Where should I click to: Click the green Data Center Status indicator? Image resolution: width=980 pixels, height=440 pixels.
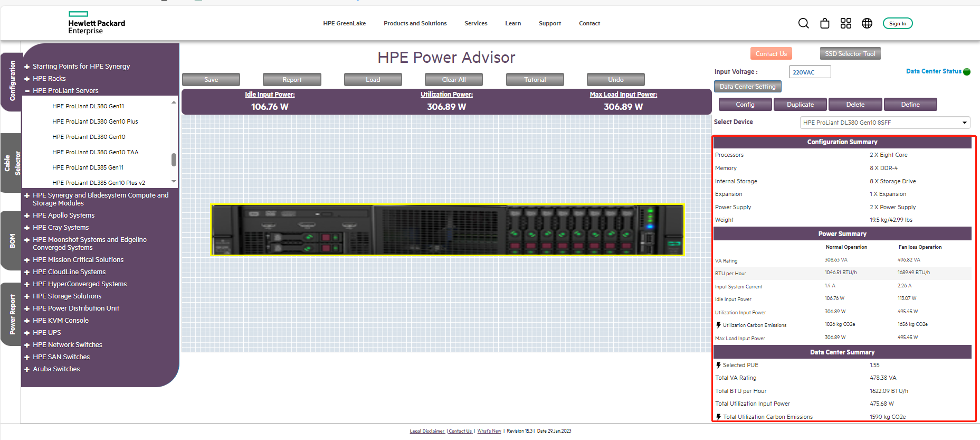coord(967,72)
